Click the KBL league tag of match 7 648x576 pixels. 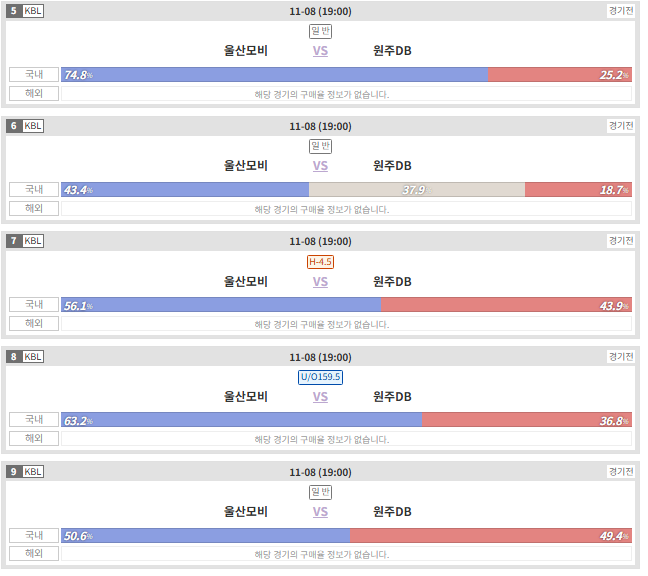coord(33,243)
